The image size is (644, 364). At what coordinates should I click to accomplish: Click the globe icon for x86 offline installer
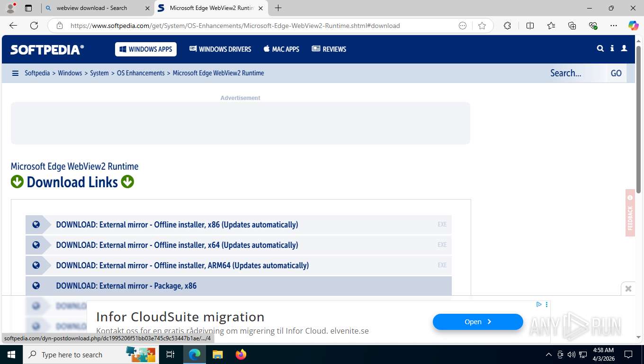pos(36,225)
